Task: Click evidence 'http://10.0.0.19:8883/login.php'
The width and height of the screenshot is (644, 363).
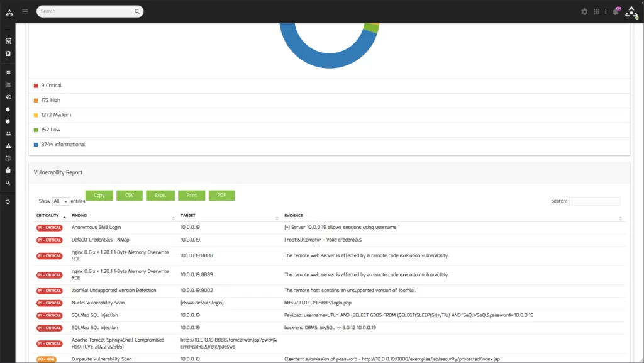Action: pos(318,303)
